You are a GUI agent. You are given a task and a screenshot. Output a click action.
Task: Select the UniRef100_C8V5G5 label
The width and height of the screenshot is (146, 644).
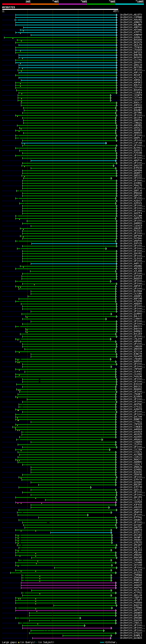point(131,502)
